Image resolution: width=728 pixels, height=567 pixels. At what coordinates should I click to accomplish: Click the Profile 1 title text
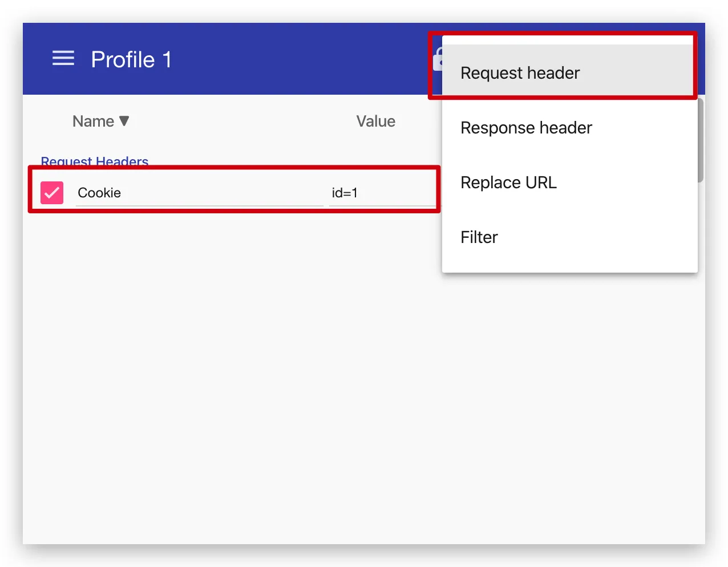tap(131, 59)
